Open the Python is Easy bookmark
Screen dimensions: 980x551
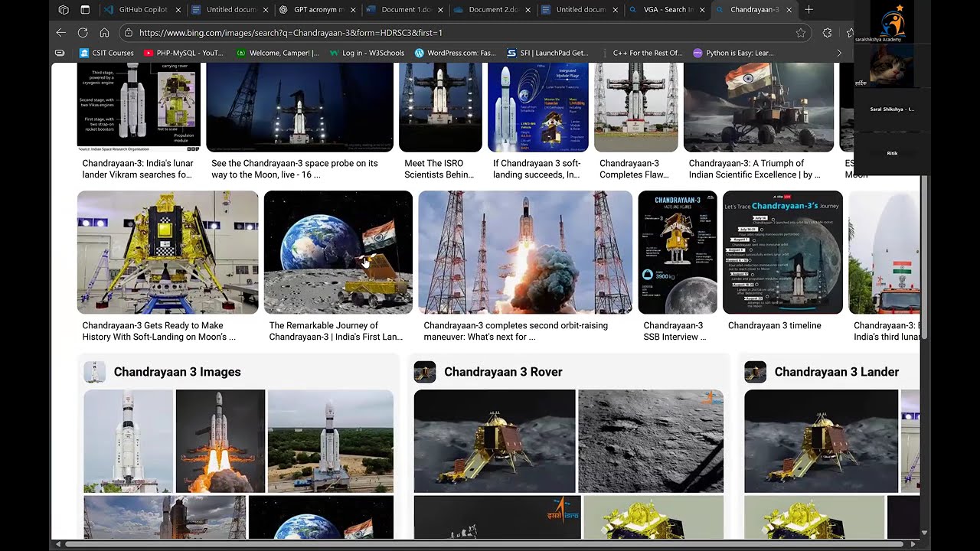point(733,53)
